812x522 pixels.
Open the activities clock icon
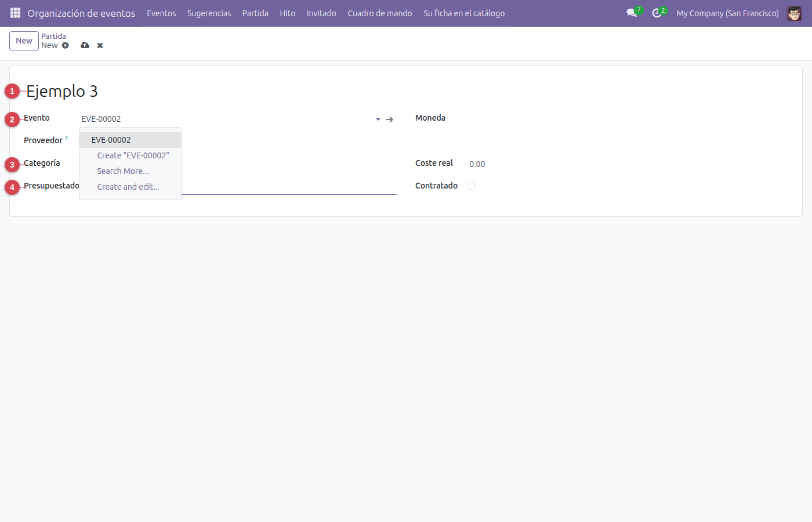click(x=657, y=13)
